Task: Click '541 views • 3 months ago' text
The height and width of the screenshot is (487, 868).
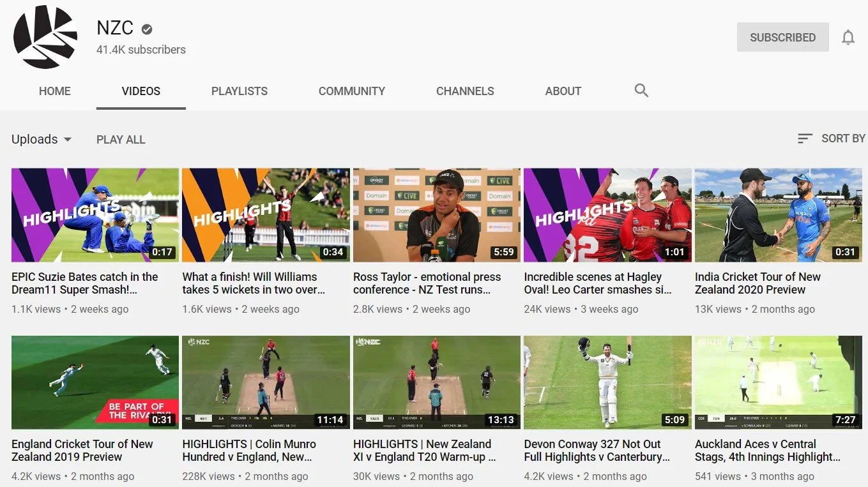Action: [x=754, y=476]
